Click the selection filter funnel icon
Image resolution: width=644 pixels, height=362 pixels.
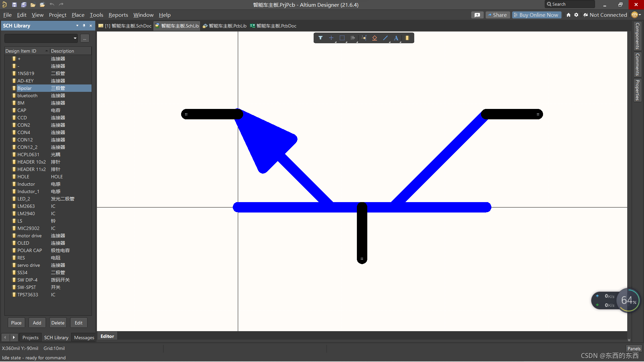point(320,38)
